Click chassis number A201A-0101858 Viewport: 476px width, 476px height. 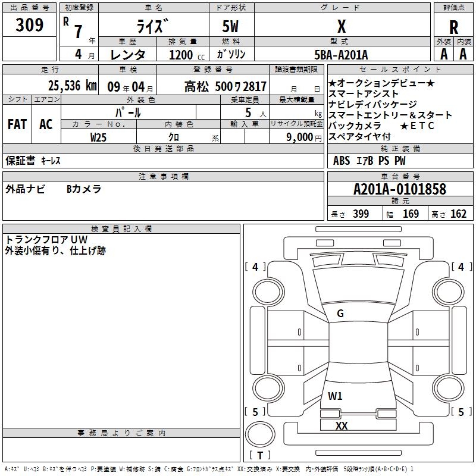(x=400, y=189)
